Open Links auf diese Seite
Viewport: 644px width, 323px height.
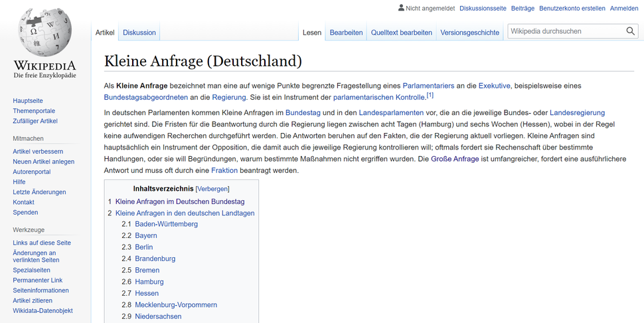(x=41, y=243)
